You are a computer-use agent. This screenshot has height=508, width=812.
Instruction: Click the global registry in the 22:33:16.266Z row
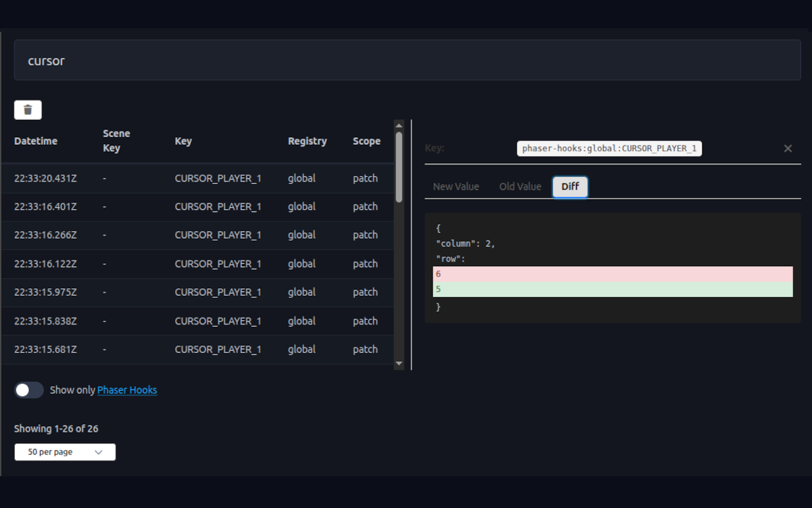[x=301, y=236]
